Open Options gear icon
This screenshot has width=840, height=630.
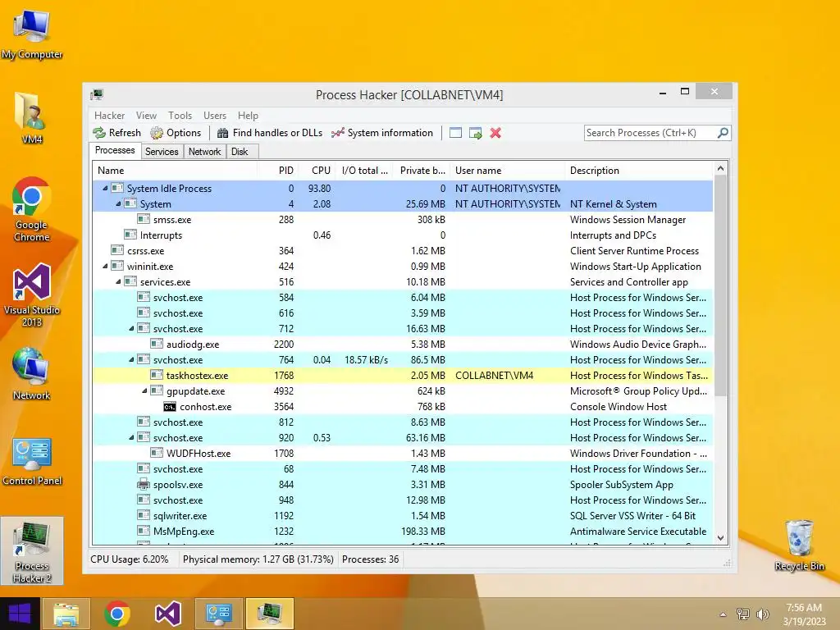157,133
